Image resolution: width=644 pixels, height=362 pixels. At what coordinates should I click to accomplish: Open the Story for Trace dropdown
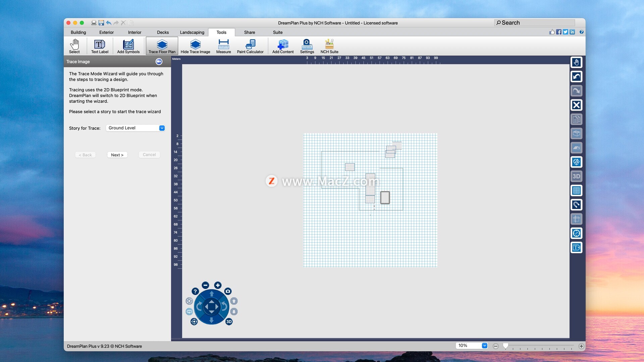point(136,128)
